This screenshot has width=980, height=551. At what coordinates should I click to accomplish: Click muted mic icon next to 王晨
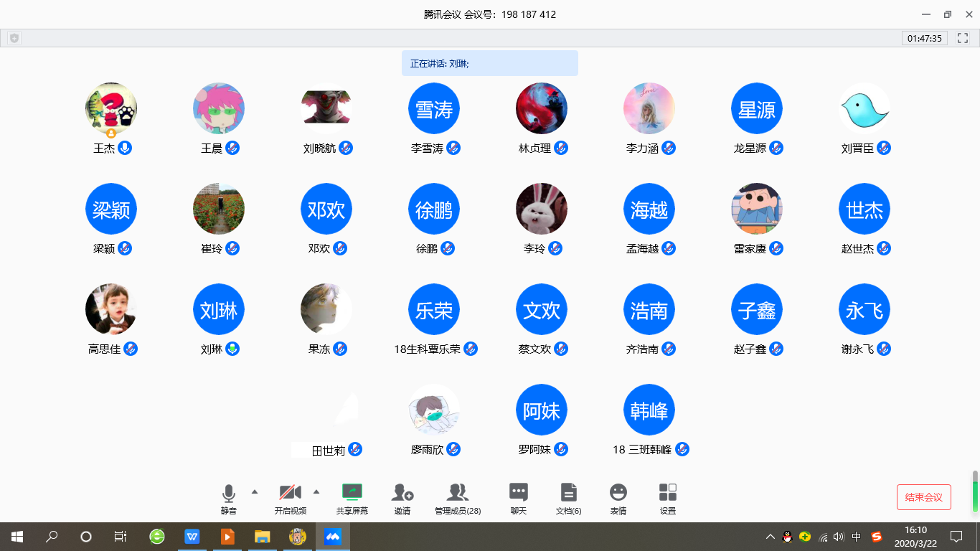[x=232, y=148]
